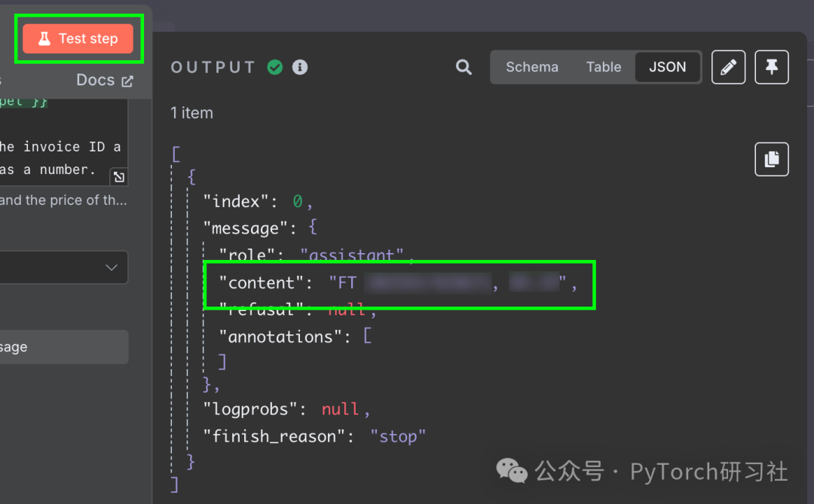814x504 pixels.
Task: Click the flask icon on Test step
Action: 44,38
